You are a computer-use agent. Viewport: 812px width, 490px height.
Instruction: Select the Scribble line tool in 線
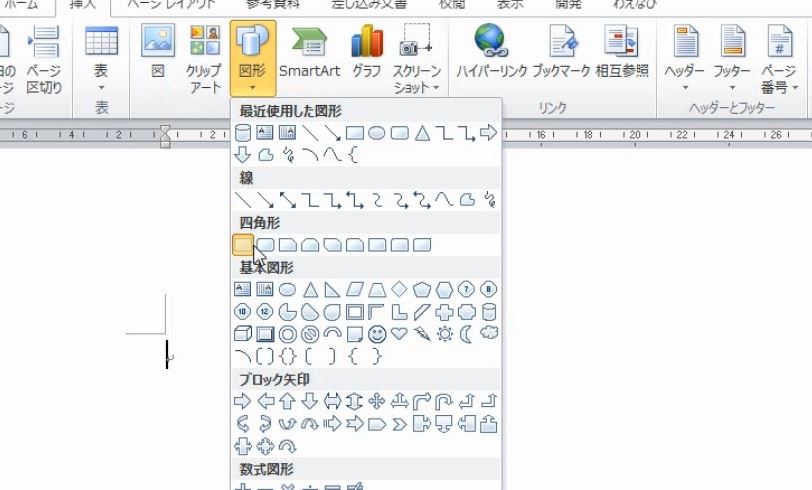click(x=489, y=199)
